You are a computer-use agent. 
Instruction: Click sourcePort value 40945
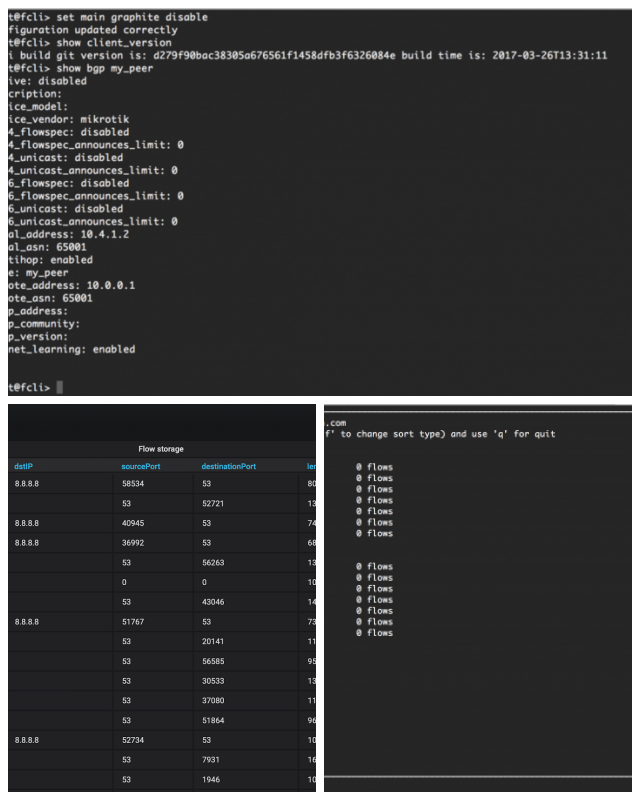tap(135, 522)
